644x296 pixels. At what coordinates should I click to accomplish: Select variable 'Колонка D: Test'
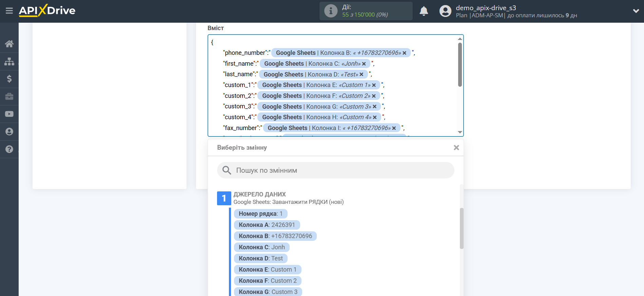(x=261, y=258)
